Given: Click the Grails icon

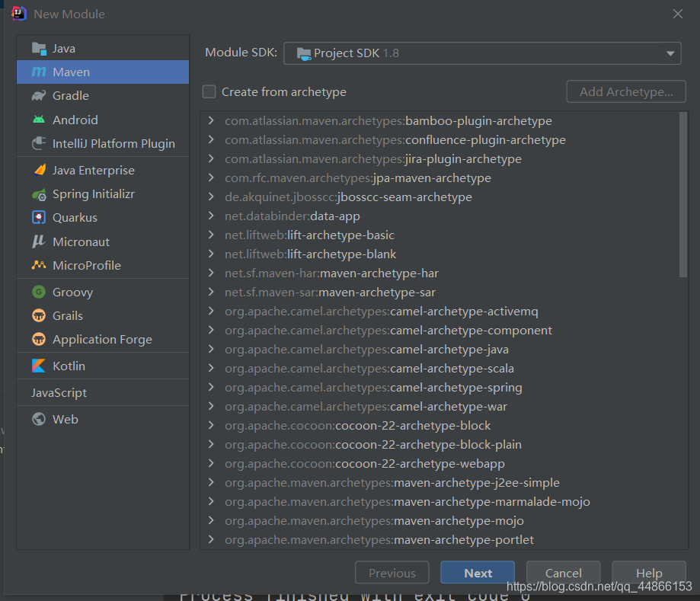Looking at the screenshot, I should tap(39, 315).
